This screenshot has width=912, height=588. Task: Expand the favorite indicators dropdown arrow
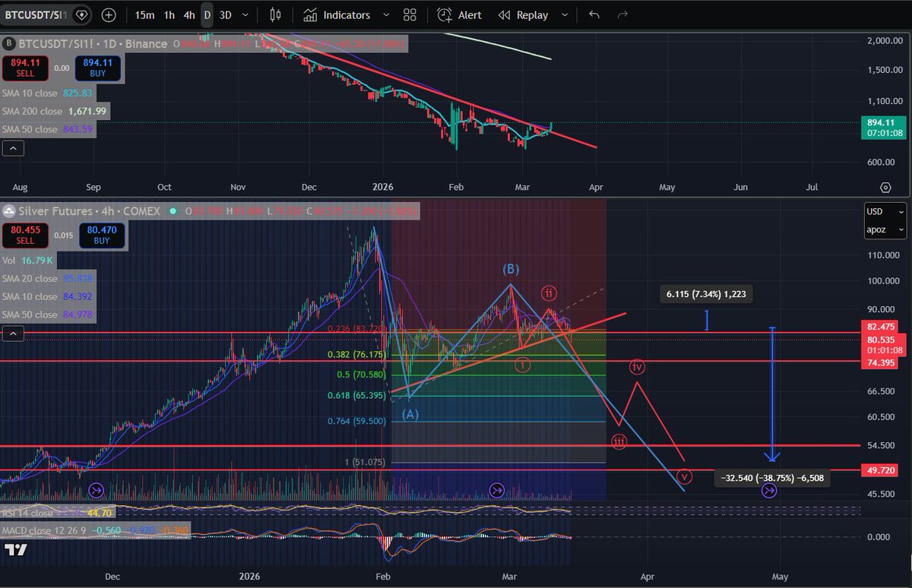click(x=385, y=14)
